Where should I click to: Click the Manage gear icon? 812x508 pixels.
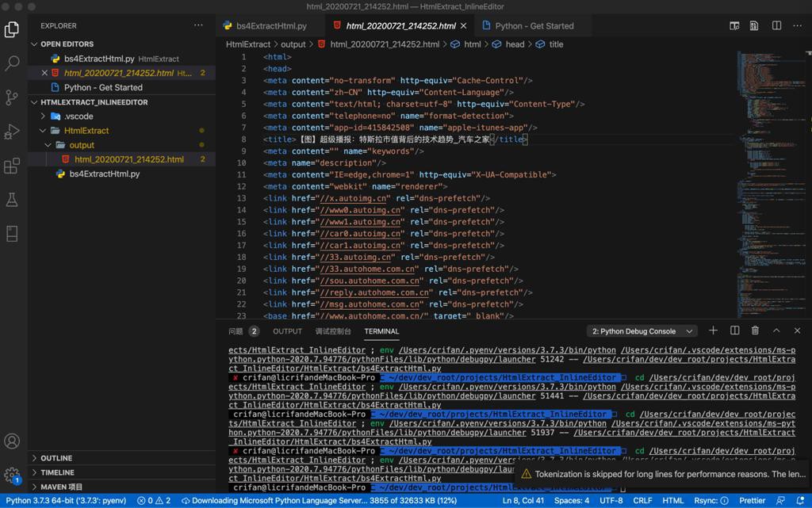12,476
